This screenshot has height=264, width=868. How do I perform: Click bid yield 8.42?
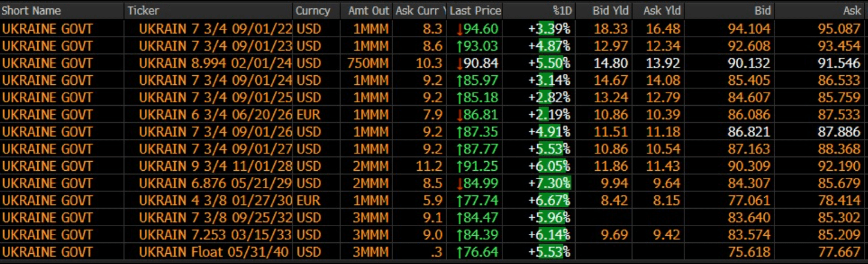614,200
